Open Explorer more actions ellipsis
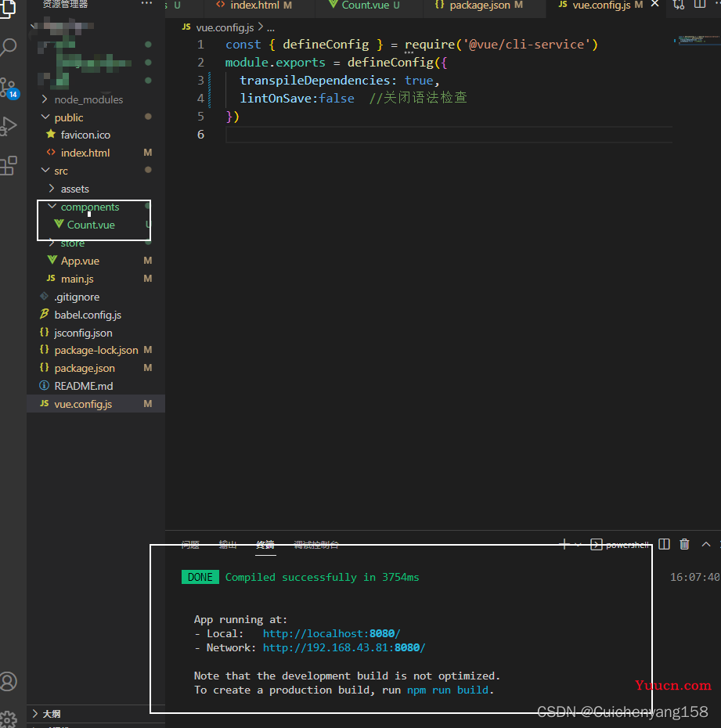721x728 pixels. tap(146, 4)
